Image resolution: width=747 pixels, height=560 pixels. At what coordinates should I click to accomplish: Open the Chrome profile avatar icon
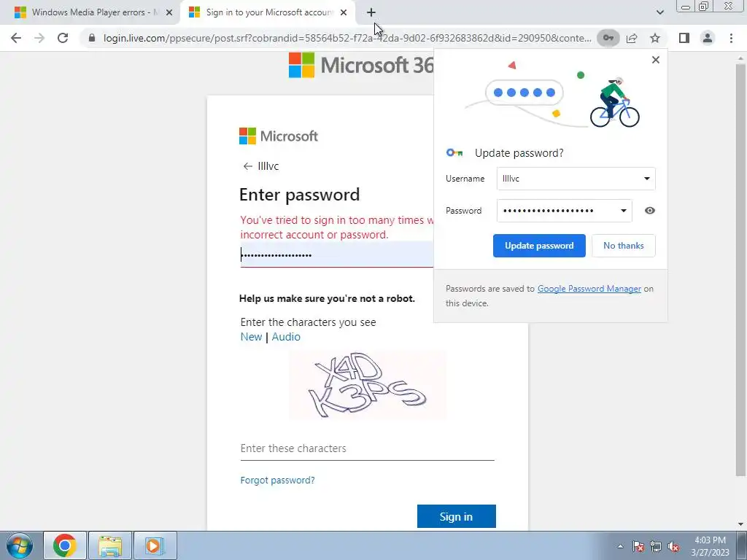coord(708,38)
